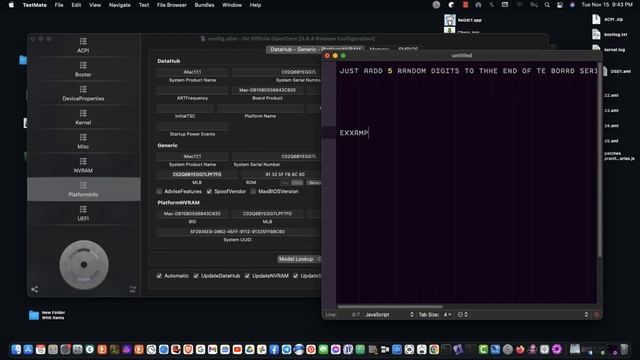
Task: Click the DataHub Board Product field
Action: 267,90
